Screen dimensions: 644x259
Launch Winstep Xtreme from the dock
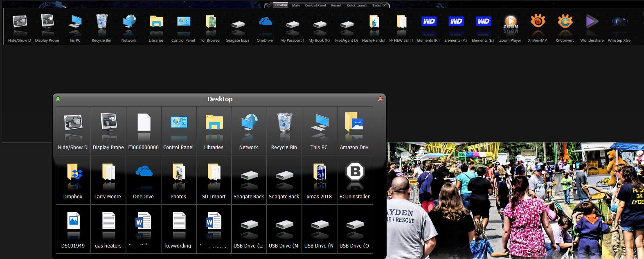coord(619,23)
